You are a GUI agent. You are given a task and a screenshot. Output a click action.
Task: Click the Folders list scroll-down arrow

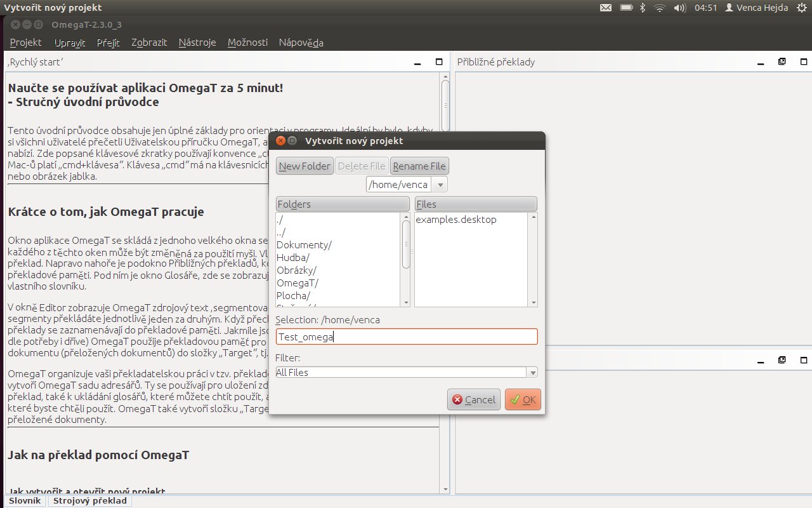(x=406, y=303)
